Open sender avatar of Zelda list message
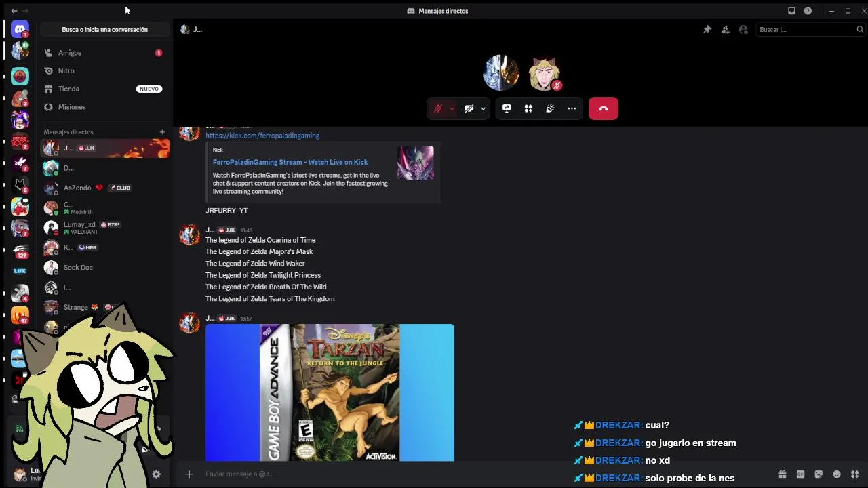The height and width of the screenshot is (488, 868). coord(189,235)
